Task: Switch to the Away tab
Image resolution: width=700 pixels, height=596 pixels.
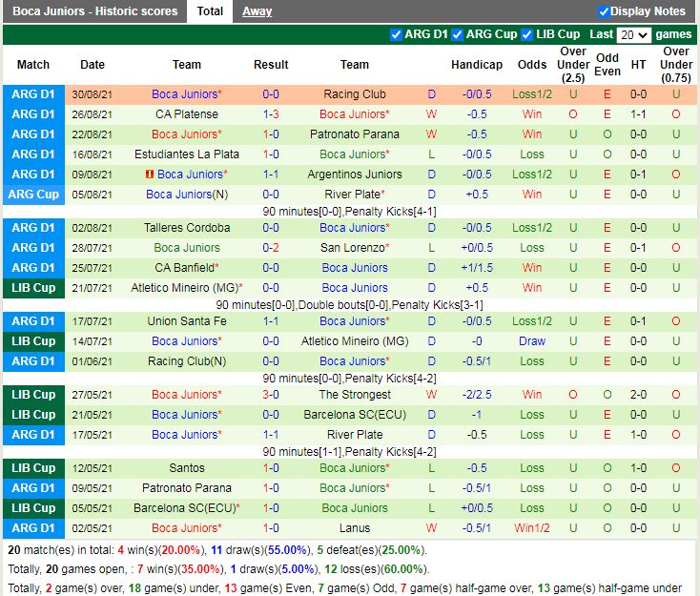Action: (x=257, y=11)
